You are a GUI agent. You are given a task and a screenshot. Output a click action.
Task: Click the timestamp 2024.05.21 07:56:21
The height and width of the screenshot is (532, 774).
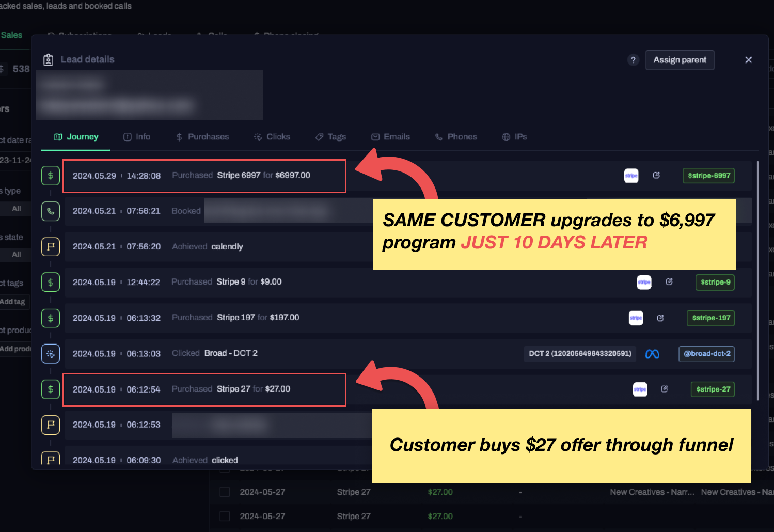click(x=117, y=211)
